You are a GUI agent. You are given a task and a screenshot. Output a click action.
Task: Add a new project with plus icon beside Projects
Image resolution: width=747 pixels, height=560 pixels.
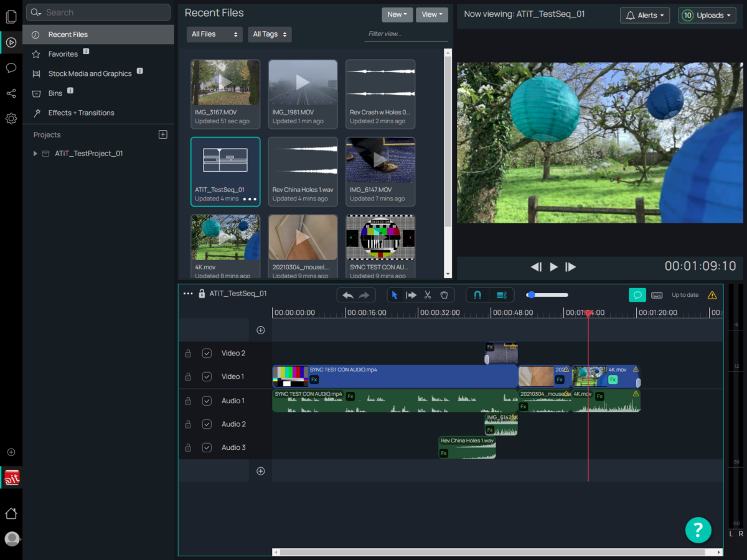coord(163,134)
